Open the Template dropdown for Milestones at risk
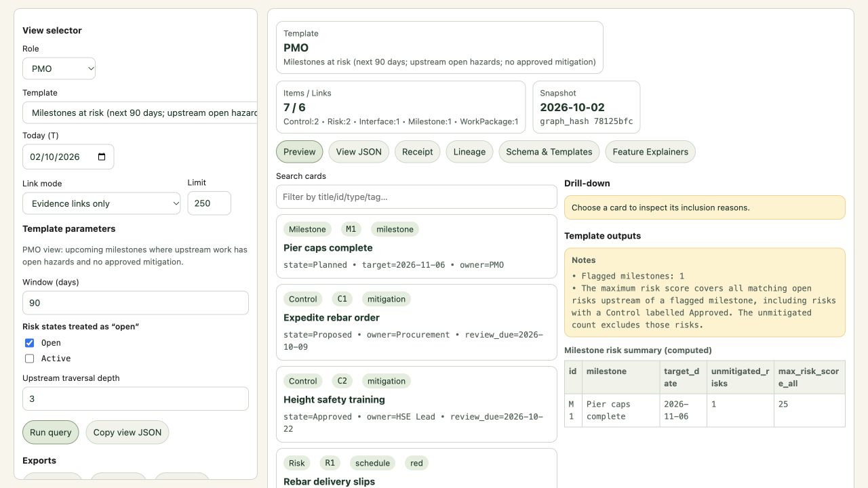 point(140,113)
